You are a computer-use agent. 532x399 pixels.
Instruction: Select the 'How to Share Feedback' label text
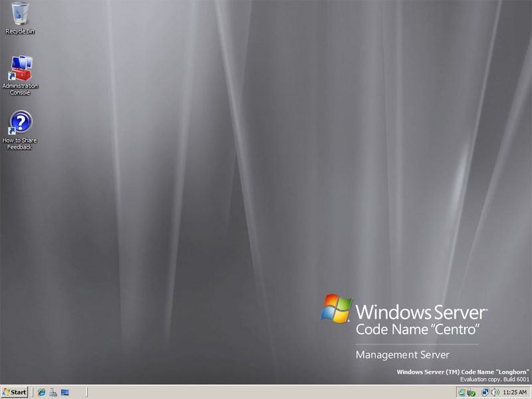(21, 141)
